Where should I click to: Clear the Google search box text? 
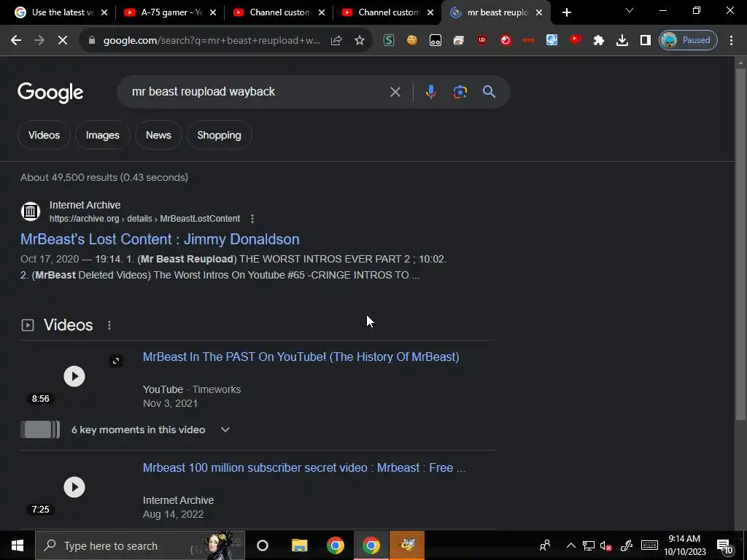(395, 92)
